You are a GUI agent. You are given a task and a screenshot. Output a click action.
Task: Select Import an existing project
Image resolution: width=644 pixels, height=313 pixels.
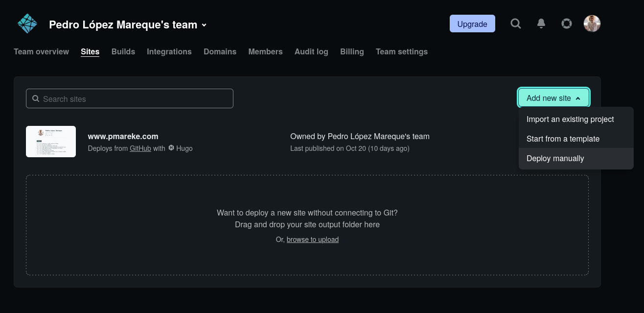tap(570, 119)
